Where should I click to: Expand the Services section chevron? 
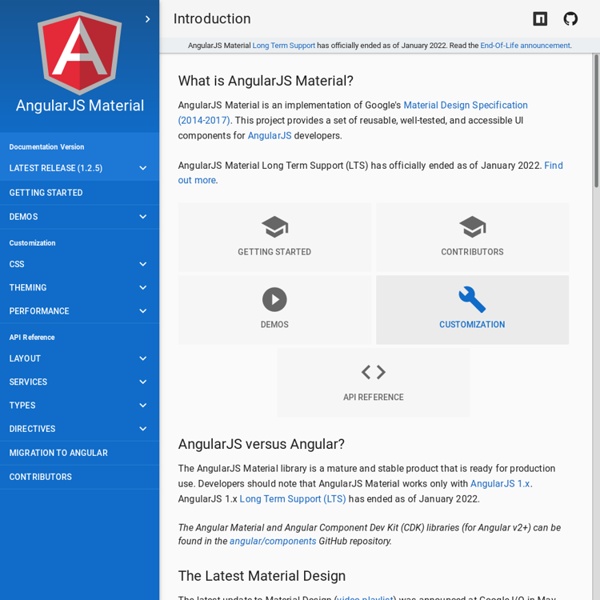143,382
